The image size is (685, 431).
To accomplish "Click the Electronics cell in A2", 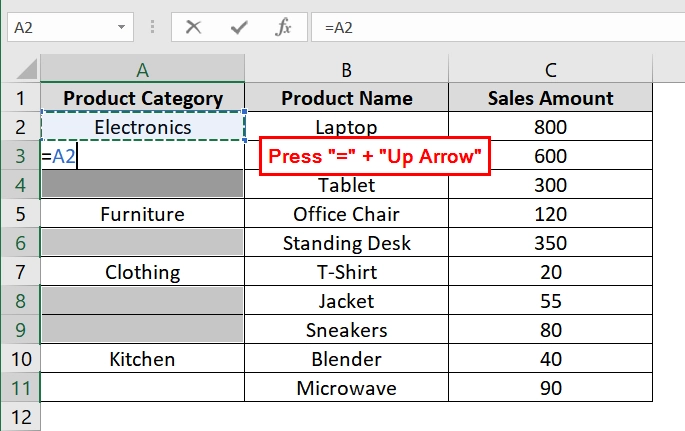I will 142,127.
